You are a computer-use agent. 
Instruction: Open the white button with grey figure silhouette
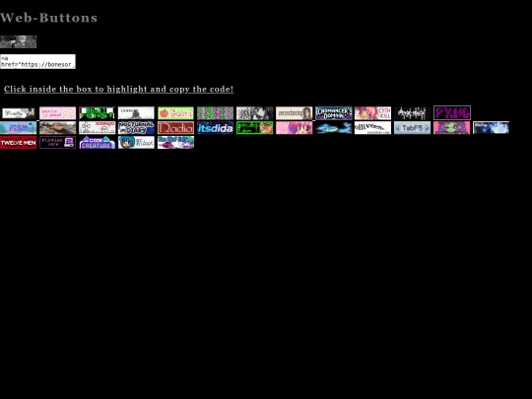click(136, 113)
